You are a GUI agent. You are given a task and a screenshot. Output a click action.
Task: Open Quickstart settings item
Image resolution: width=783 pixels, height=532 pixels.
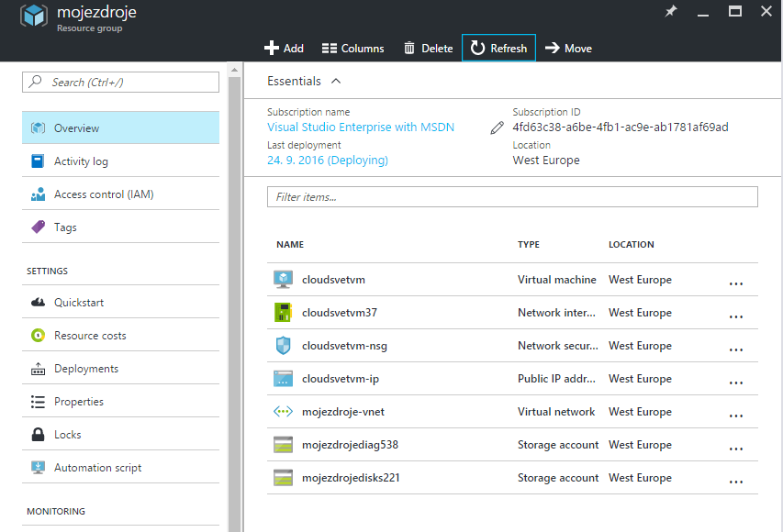(120, 302)
